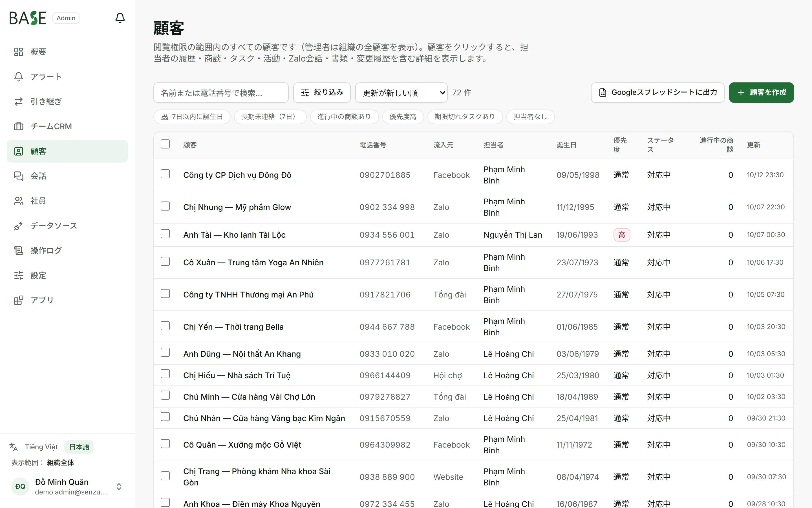Switch language to Tiếng Việt
Viewport: 812px width, 508px height.
(41, 447)
